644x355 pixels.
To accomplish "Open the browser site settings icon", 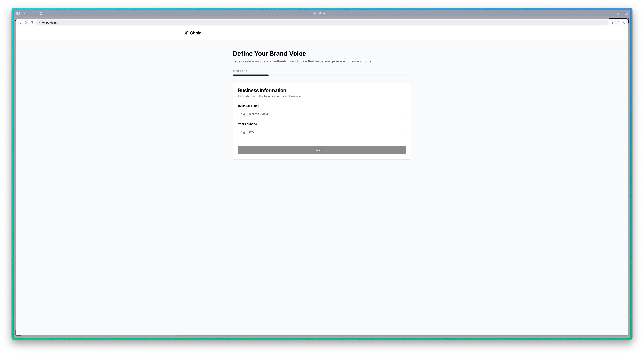I will click(619, 13).
